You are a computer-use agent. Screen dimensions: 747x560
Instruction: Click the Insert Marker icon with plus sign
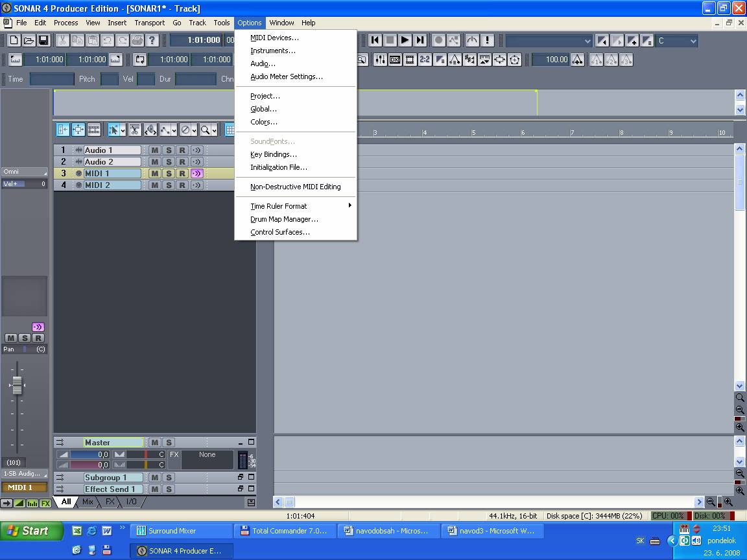(632, 40)
